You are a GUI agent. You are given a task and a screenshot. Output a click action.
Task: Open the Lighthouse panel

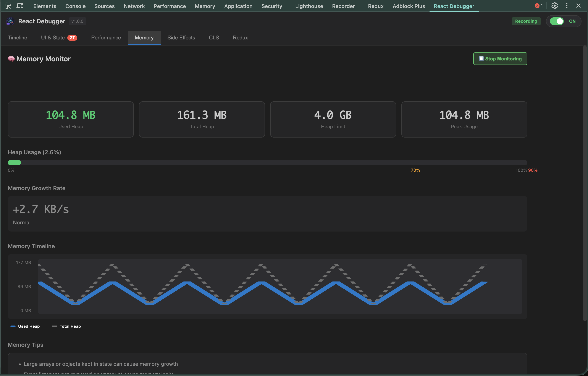click(309, 6)
